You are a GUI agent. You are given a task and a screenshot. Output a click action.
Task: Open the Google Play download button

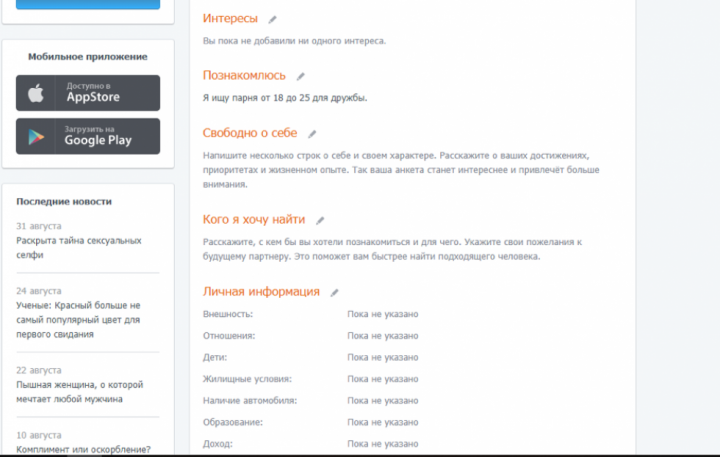tap(88, 136)
